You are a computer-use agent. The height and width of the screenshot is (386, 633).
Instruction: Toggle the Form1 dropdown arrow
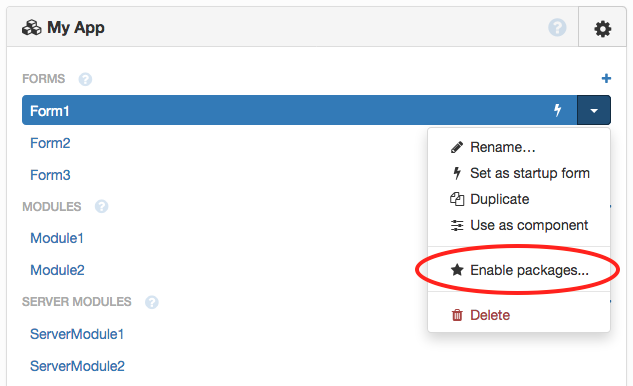[x=594, y=110]
